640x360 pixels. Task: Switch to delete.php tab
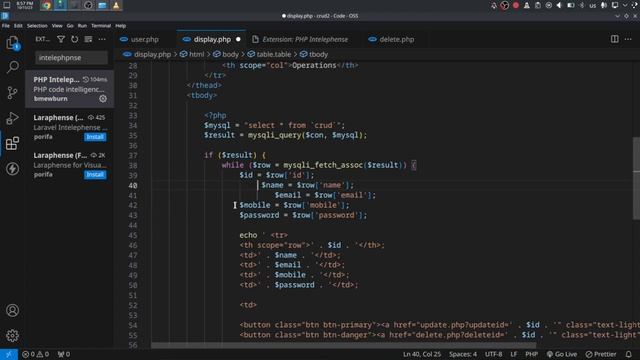(397, 40)
